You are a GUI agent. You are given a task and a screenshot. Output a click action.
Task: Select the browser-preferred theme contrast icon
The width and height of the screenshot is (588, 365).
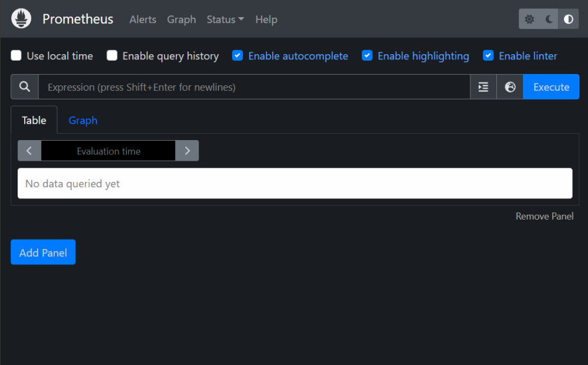(x=569, y=19)
